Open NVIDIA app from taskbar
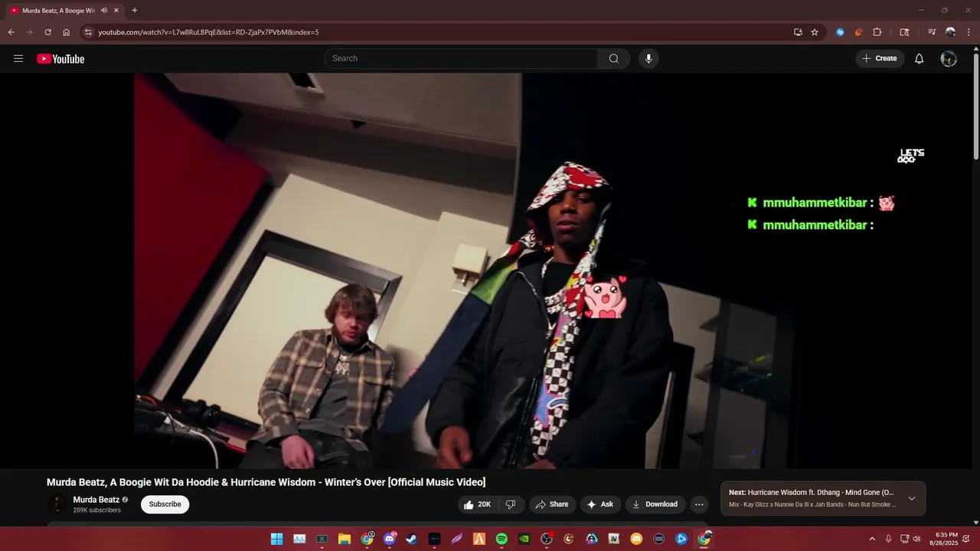Viewport: 980px width, 551px height. click(x=524, y=539)
